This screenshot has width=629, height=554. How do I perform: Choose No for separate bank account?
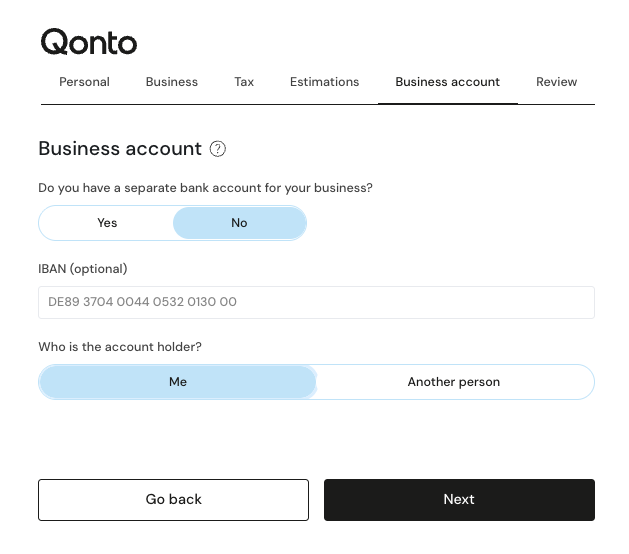239,223
